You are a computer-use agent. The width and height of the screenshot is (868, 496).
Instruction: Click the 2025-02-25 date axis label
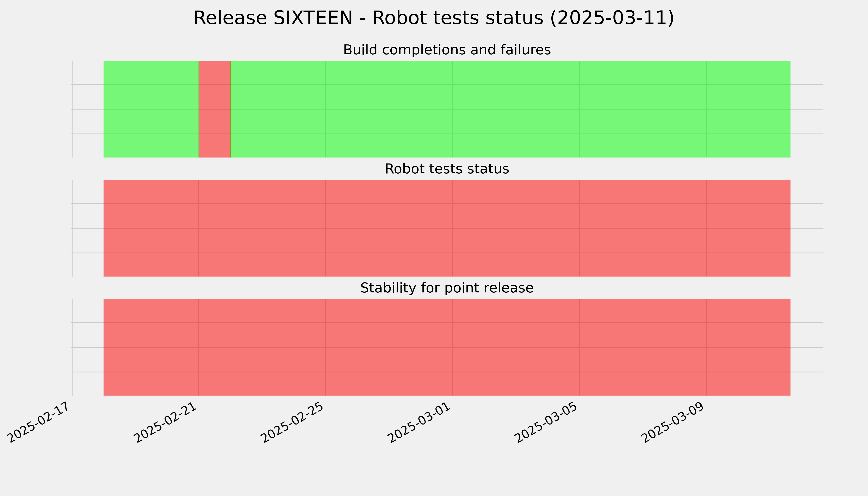click(x=294, y=422)
